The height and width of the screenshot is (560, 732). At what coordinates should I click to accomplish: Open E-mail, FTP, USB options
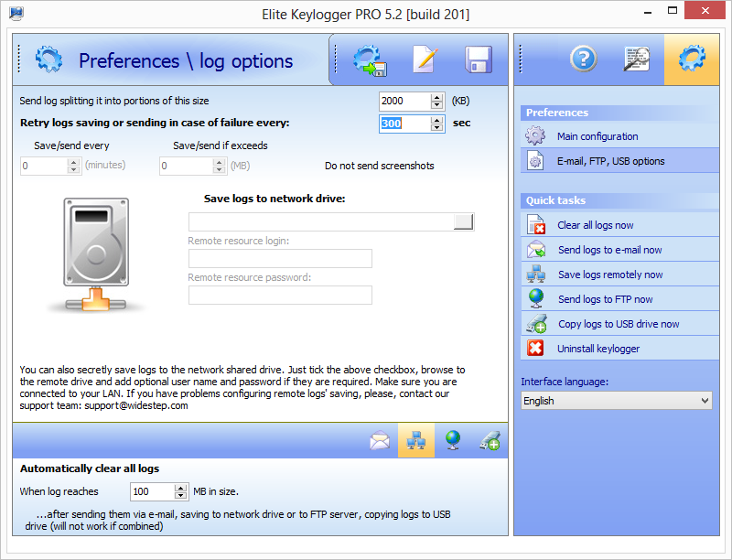pos(610,161)
